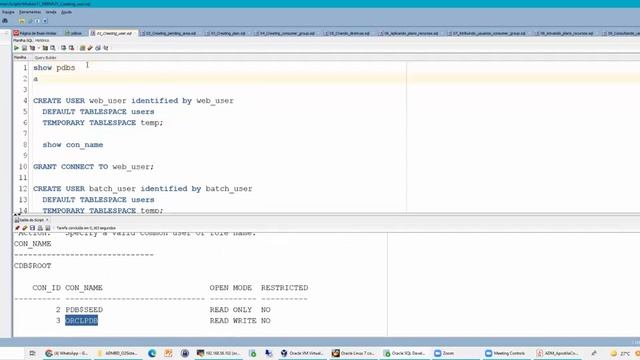This screenshot has width=640, height=360.
Task: Click the open folder icon in main toolbar
Action: click(x=22, y=21)
